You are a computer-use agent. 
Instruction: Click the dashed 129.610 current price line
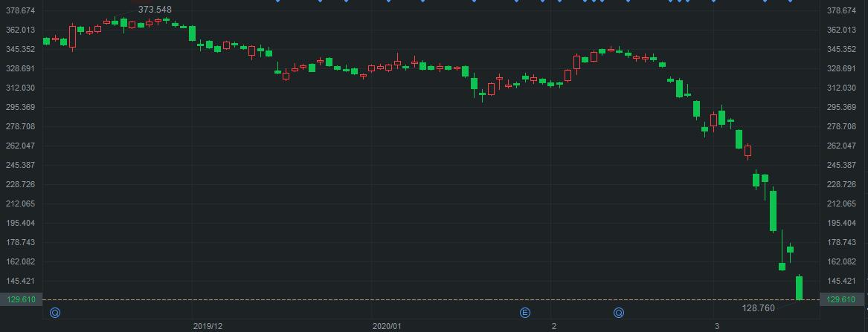click(431, 300)
